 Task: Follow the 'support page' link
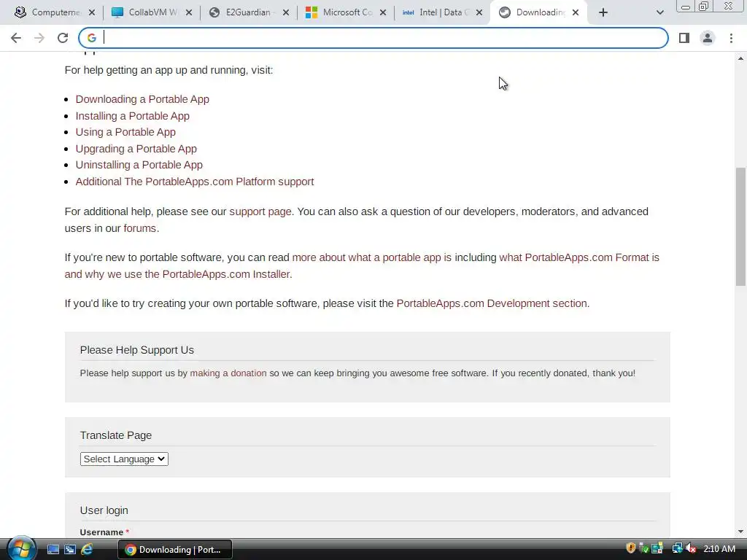click(x=260, y=211)
